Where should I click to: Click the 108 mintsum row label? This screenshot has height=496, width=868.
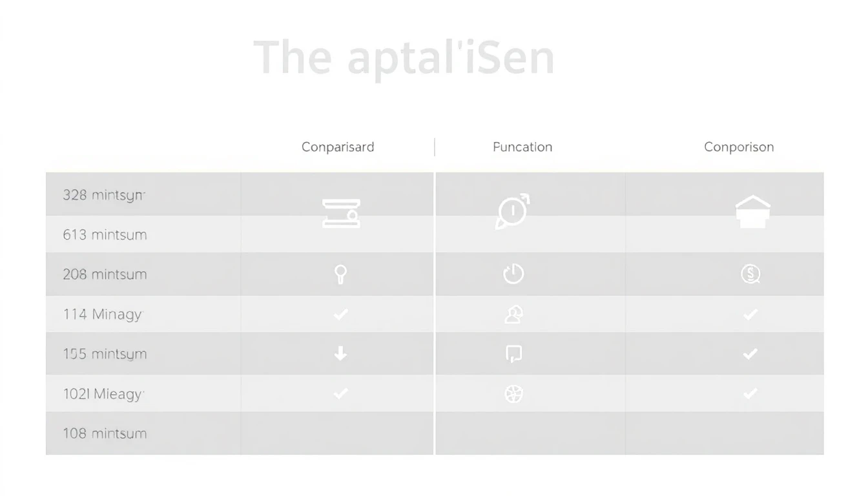click(x=105, y=433)
